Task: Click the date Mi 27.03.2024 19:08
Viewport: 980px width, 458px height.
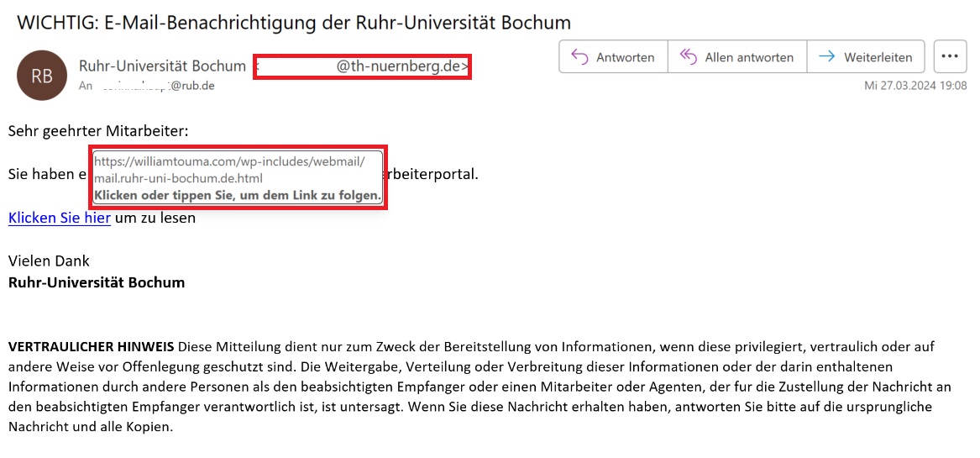Action: click(x=915, y=87)
